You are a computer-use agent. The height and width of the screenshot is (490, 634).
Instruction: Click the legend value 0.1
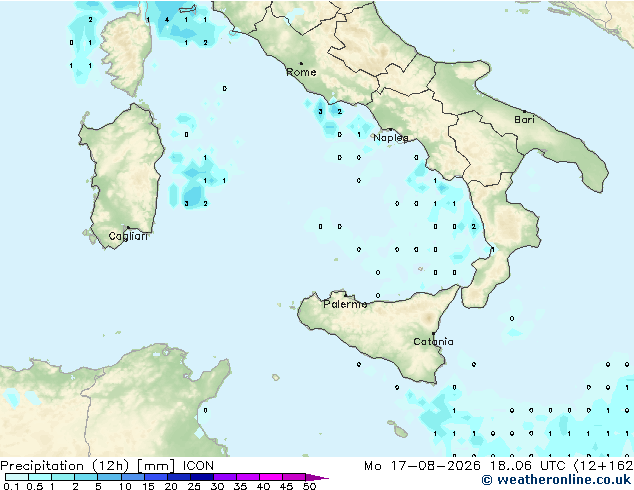click(x=11, y=486)
